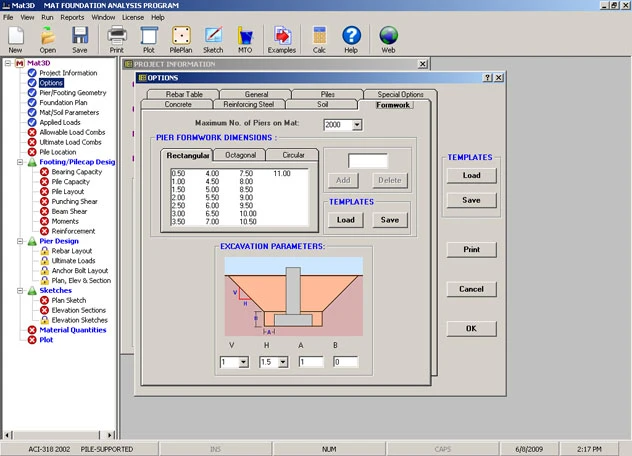The height and width of the screenshot is (456, 632).
Task: Select Rebar Layout under Pier Design
Action: coord(72,251)
